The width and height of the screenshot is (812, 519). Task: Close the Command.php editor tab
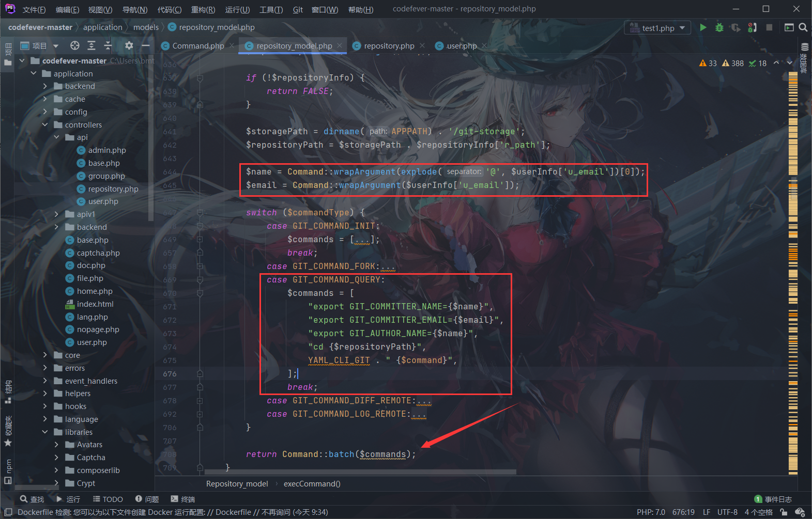coord(232,45)
